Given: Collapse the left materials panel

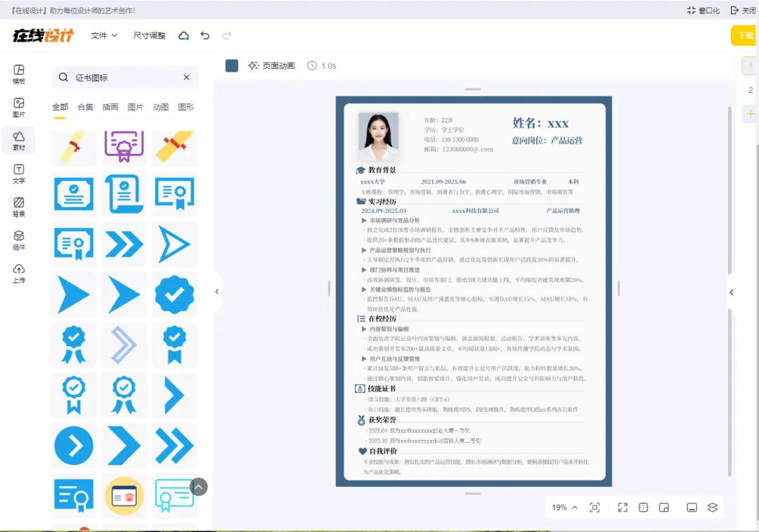Looking at the screenshot, I should pyautogui.click(x=217, y=292).
